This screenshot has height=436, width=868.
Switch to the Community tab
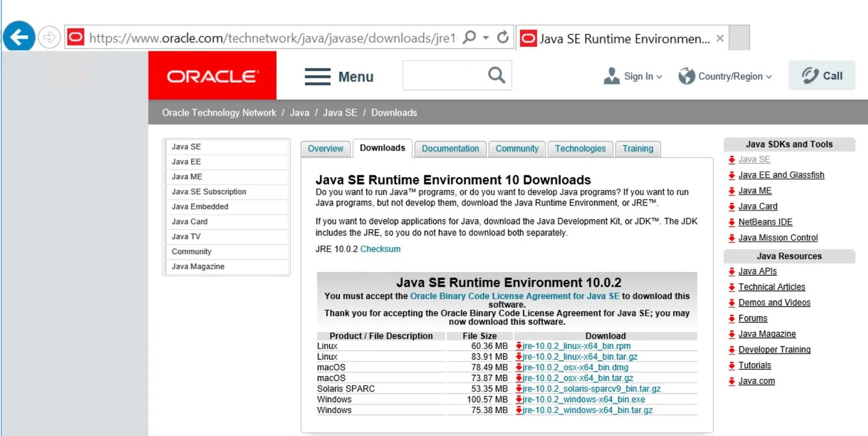click(517, 149)
